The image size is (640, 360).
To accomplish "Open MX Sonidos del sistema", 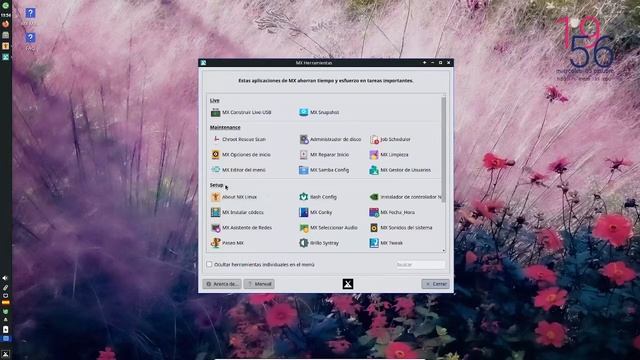I will coord(401,228).
